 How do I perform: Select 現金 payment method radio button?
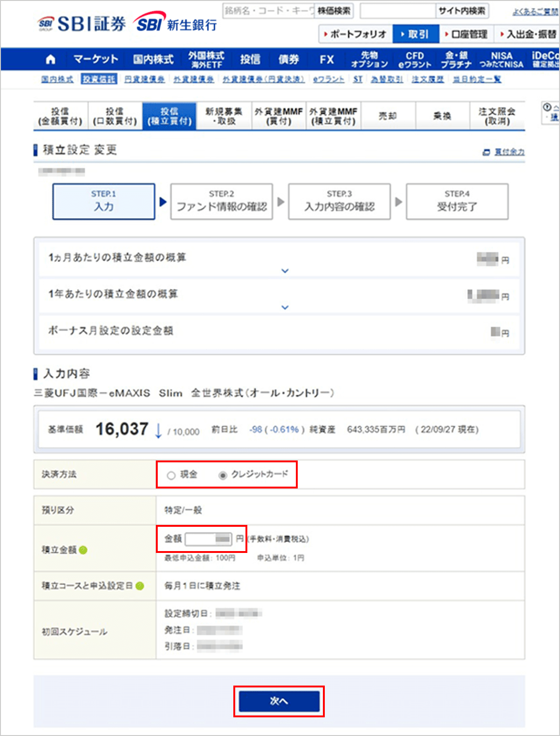[171, 475]
